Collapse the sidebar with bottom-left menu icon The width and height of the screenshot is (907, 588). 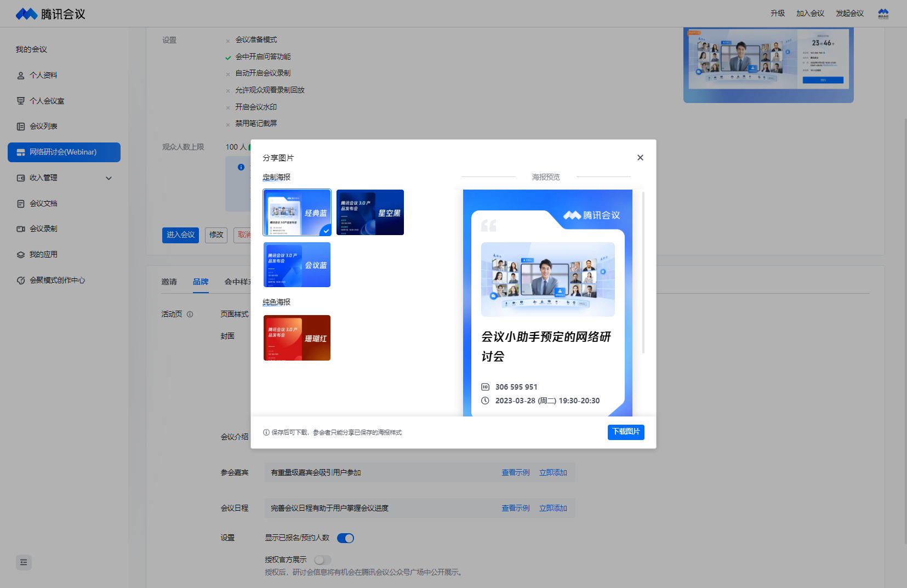(24, 562)
